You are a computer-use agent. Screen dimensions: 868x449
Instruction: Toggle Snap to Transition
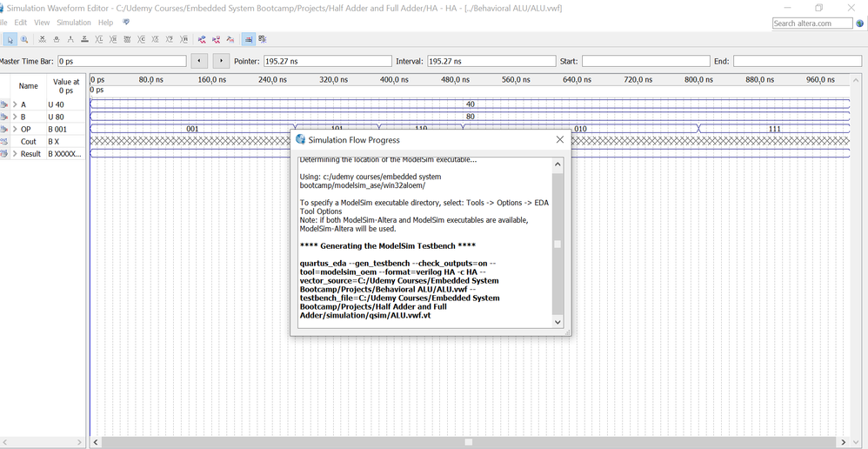(x=263, y=39)
